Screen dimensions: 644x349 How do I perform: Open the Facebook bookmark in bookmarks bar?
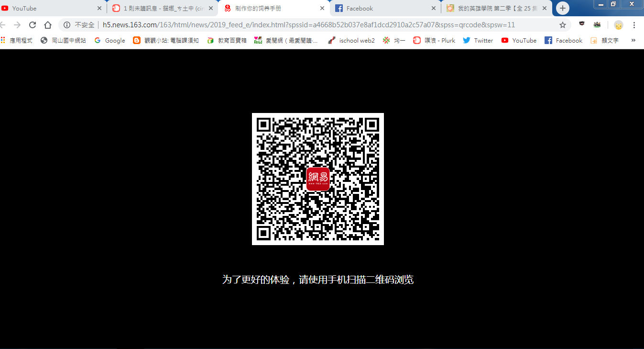point(564,40)
